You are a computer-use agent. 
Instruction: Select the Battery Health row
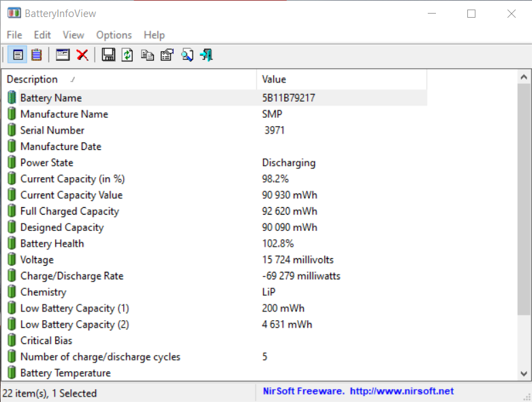[217, 243]
